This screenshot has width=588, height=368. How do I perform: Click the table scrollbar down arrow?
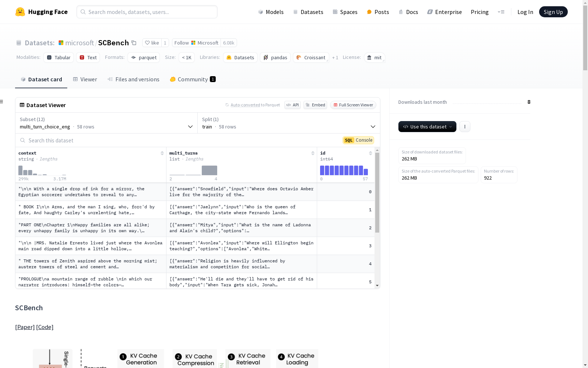377,286
